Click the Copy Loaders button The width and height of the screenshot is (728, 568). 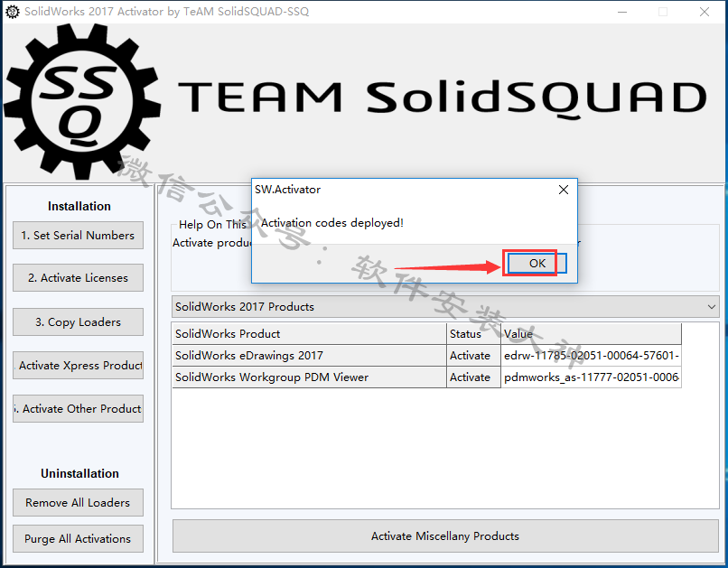pyautogui.click(x=78, y=321)
